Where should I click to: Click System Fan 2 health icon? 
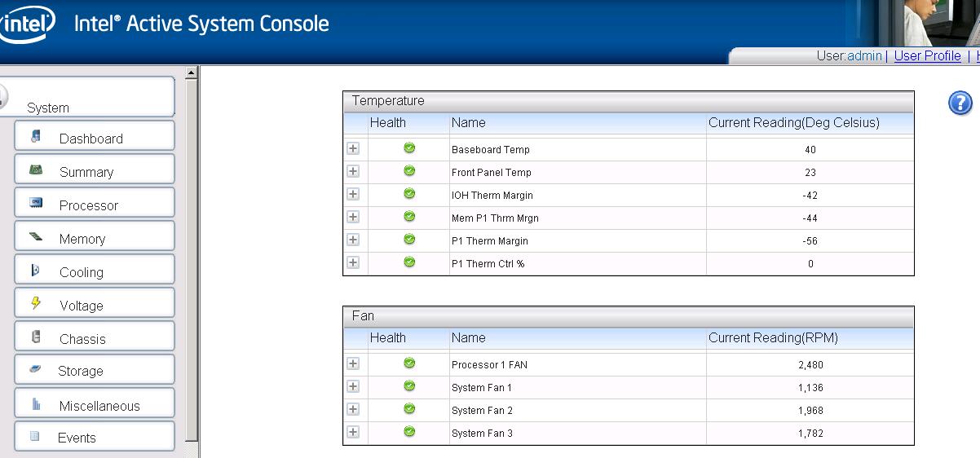click(409, 409)
